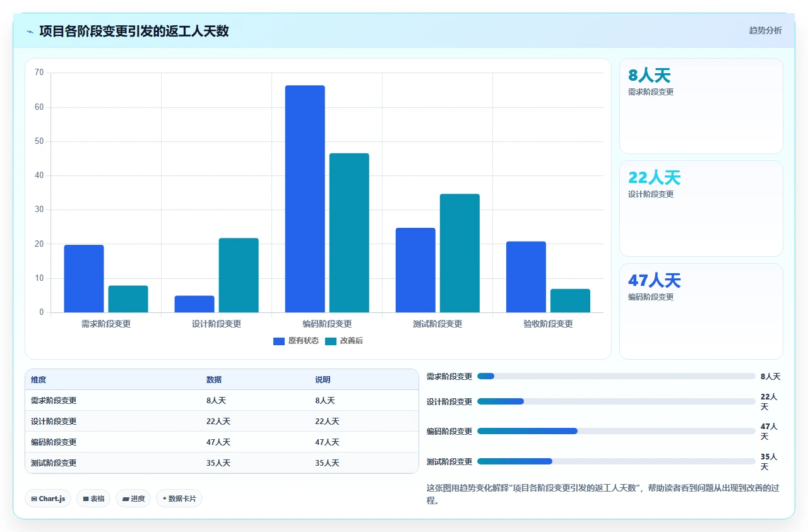Click the 8人天 value beside 需求阶段变更 progress
This screenshot has height=532, width=808.
770,376
